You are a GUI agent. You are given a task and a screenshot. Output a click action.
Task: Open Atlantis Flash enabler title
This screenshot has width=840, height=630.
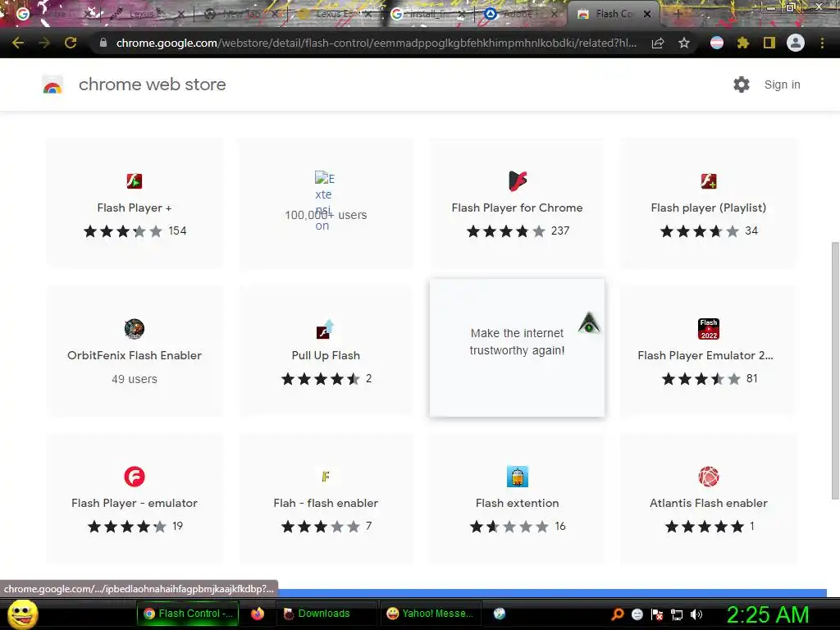click(x=709, y=503)
